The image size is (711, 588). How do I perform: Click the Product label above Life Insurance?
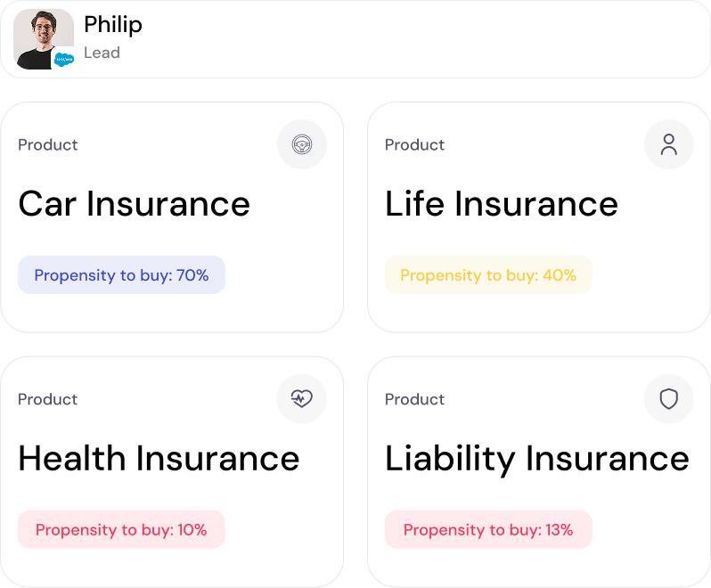(414, 144)
